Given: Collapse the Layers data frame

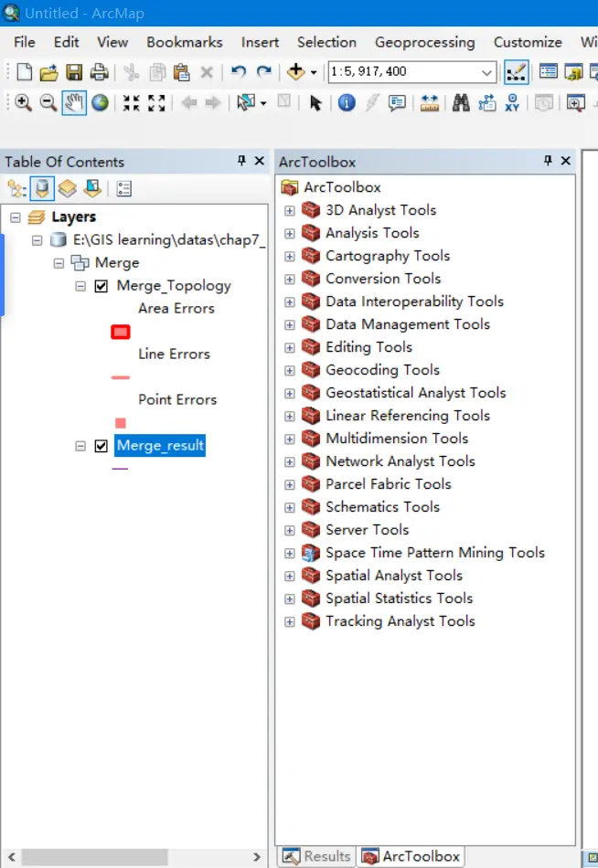Looking at the screenshot, I should tap(16, 217).
